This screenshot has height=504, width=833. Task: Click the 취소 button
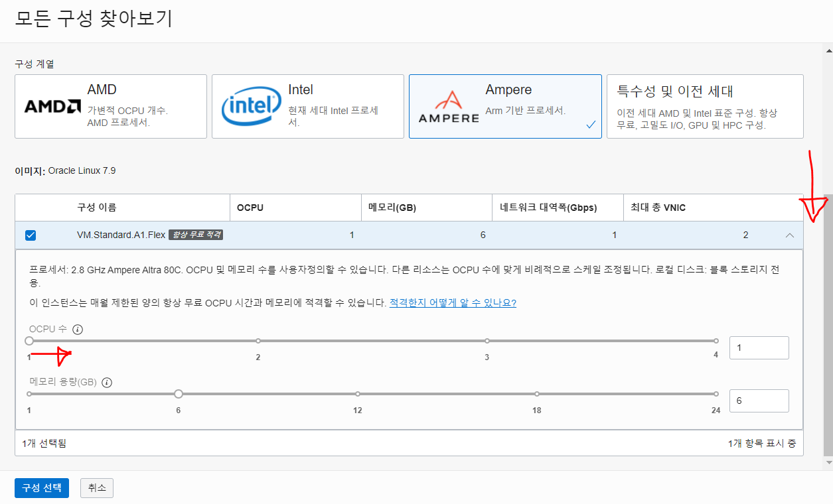(x=97, y=487)
